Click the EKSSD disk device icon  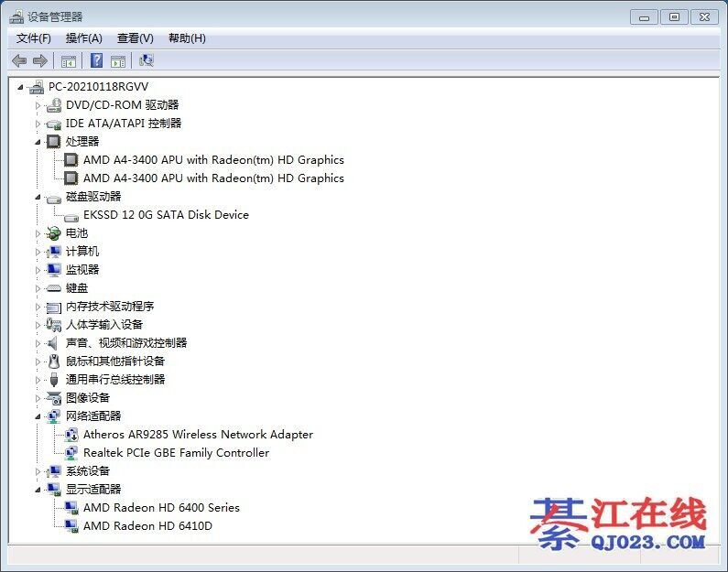(x=71, y=217)
